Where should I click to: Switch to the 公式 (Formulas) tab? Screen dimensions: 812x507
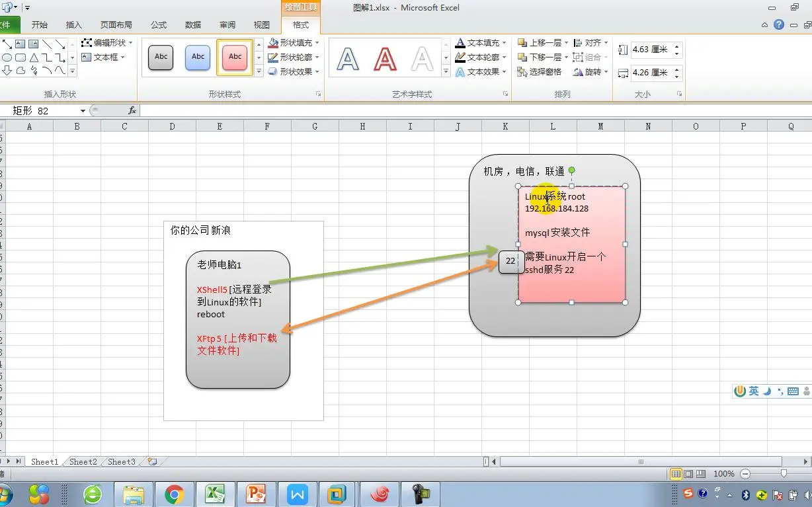(159, 25)
